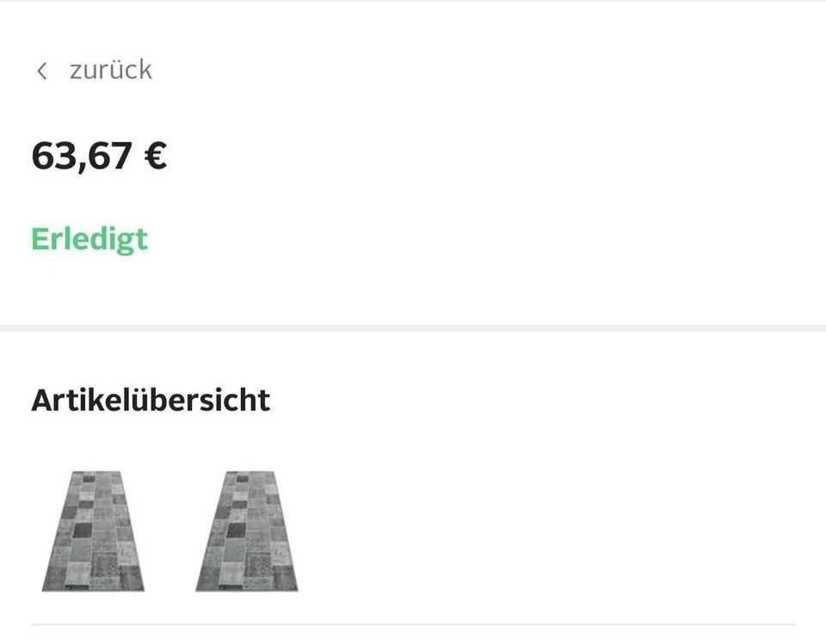Tap the last article in Artikelübersicht
Screen dimensions: 826x644
[x=247, y=531]
